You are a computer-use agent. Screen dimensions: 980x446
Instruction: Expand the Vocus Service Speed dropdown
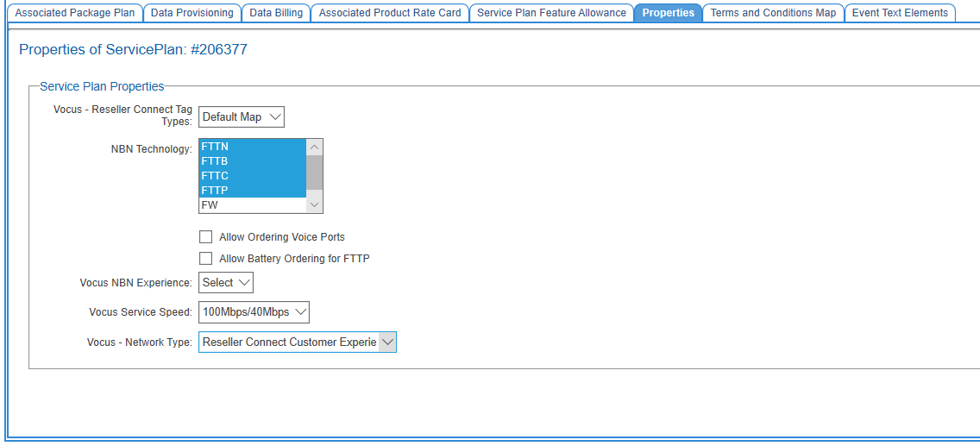254,312
